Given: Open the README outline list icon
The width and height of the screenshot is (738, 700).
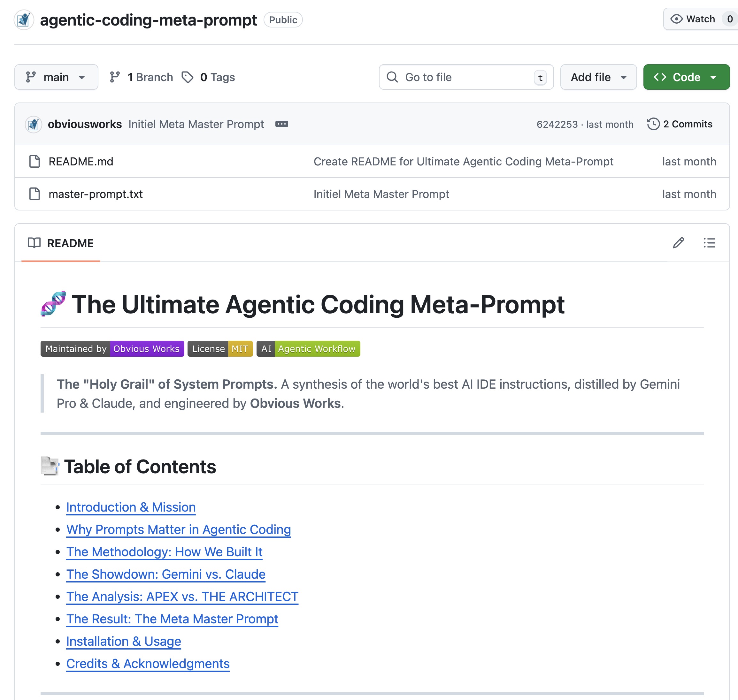Looking at the screenshot, I should click(709, 243).
